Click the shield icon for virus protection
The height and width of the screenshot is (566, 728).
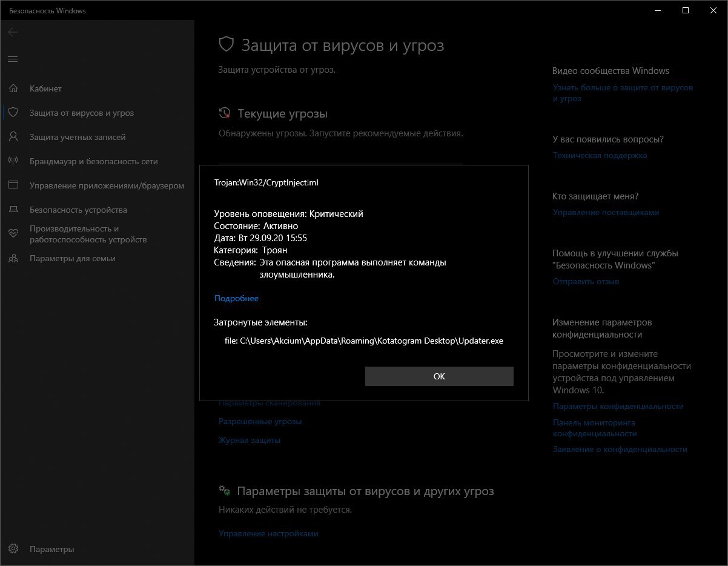[13, 113]
